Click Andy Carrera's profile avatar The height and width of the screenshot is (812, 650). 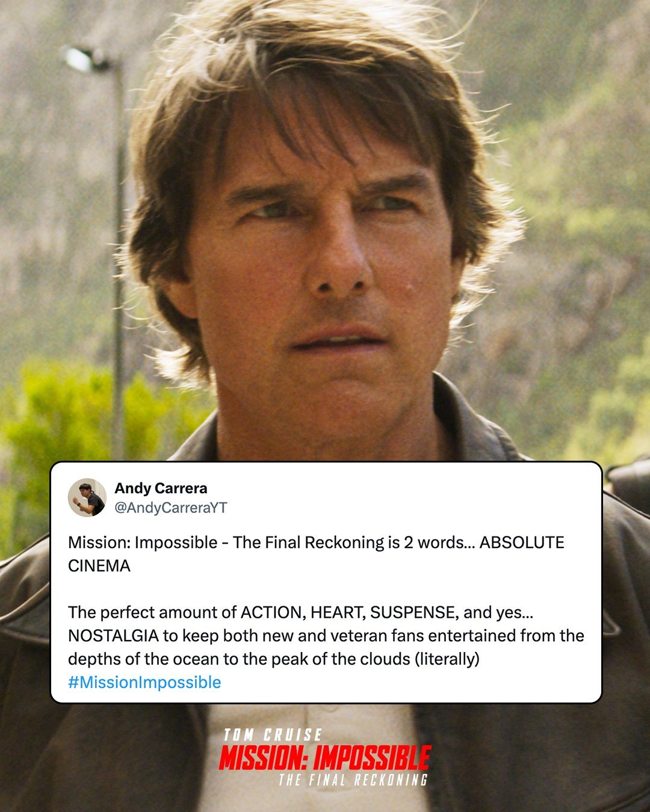click(x=87, y=497)
